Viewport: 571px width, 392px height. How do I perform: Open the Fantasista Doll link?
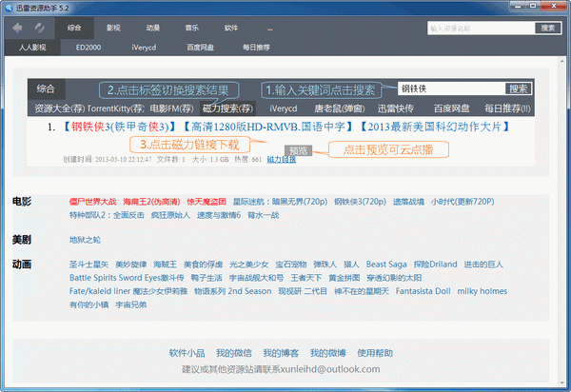click(x=423, y=291)
